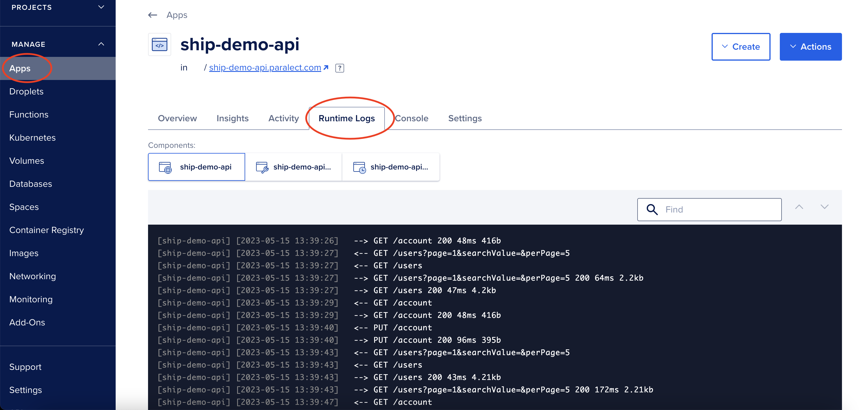868x410 pixels.
Task: Open the Insights tab
Action: point(232,118)
